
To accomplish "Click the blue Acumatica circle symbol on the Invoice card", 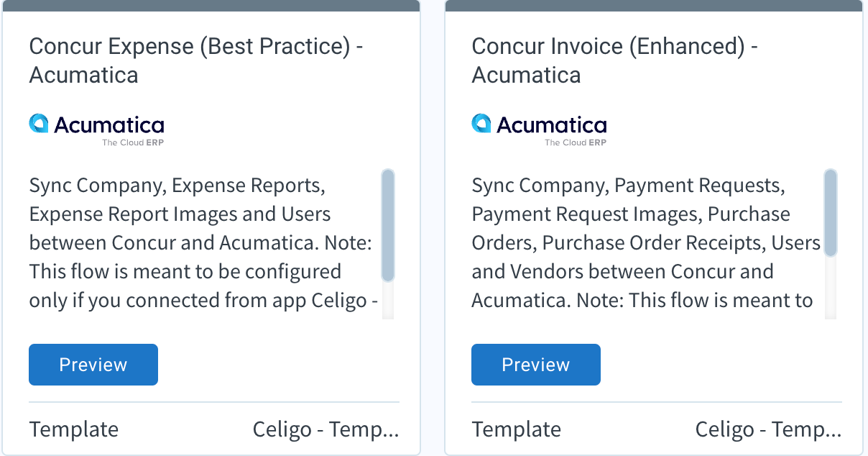I will pyautogui.click(x=481, y=124).
